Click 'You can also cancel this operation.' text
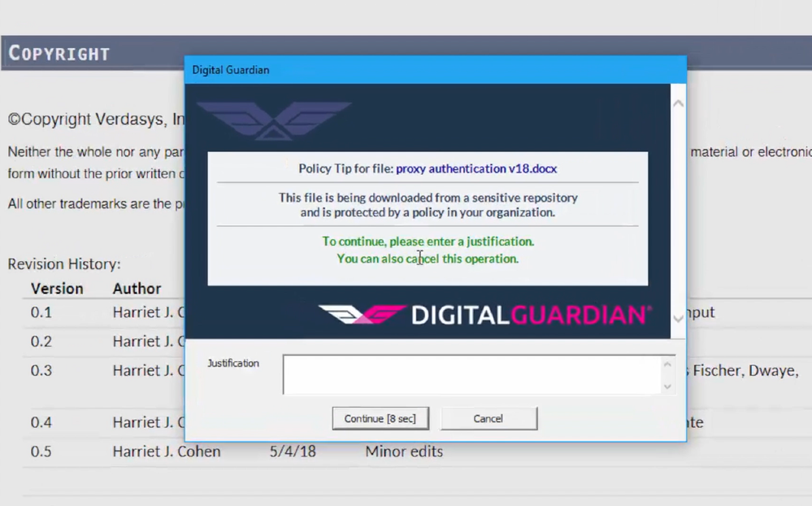812x506 pixels. tap(428, 258)
